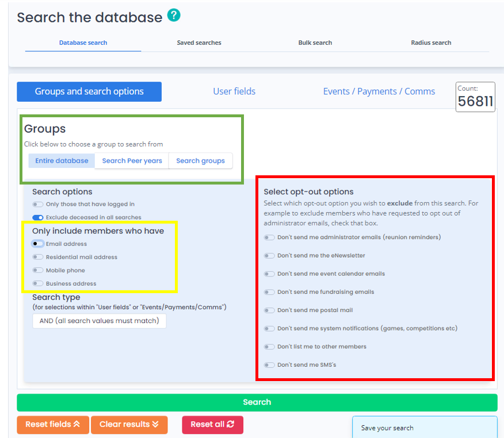504x438 pixels.
Task: Disable 'Exclude deceased in all searches' switch
Action: 38,217
